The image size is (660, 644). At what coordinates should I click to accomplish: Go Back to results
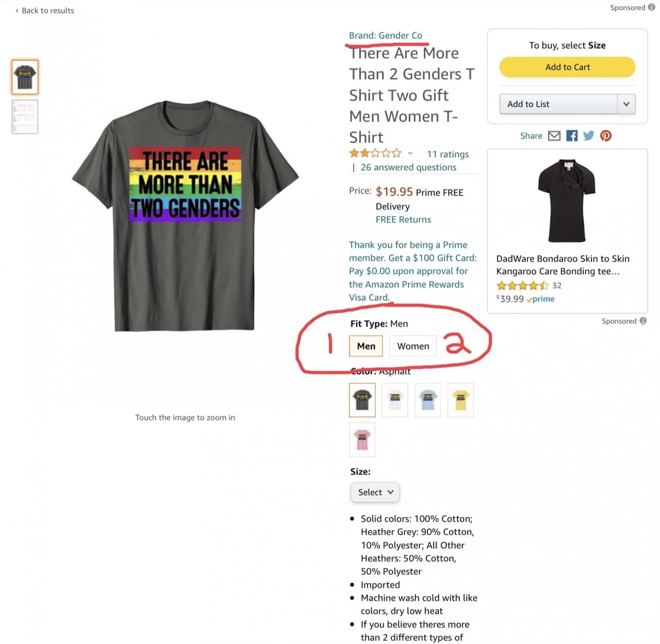(x=45, y=11)
